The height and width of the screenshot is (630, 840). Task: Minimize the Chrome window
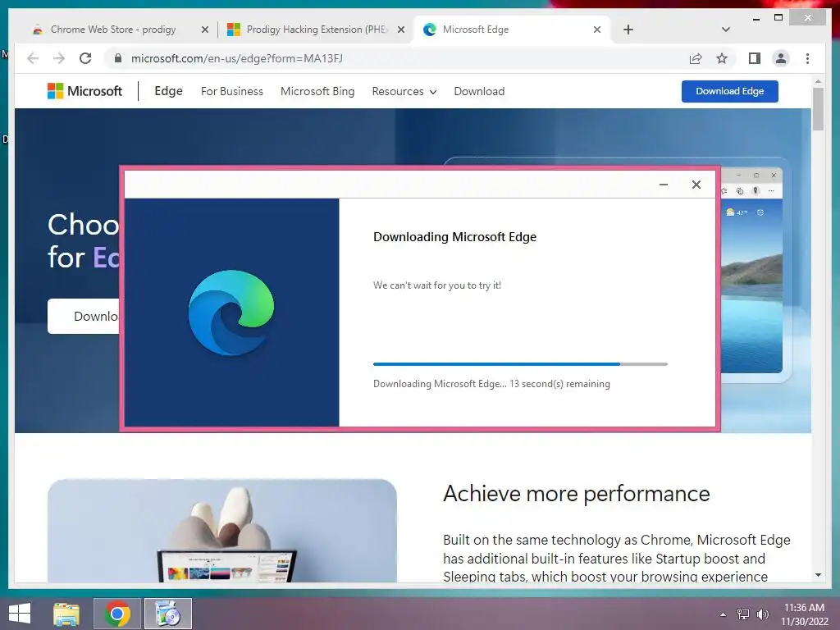756,18
